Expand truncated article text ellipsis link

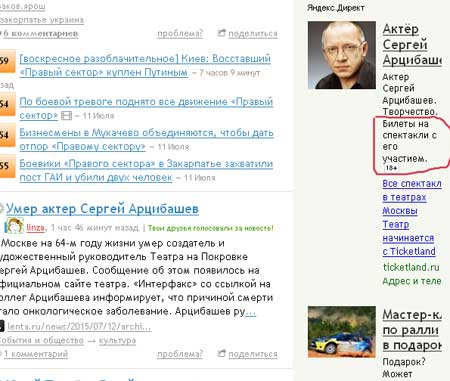click(250, 312)
